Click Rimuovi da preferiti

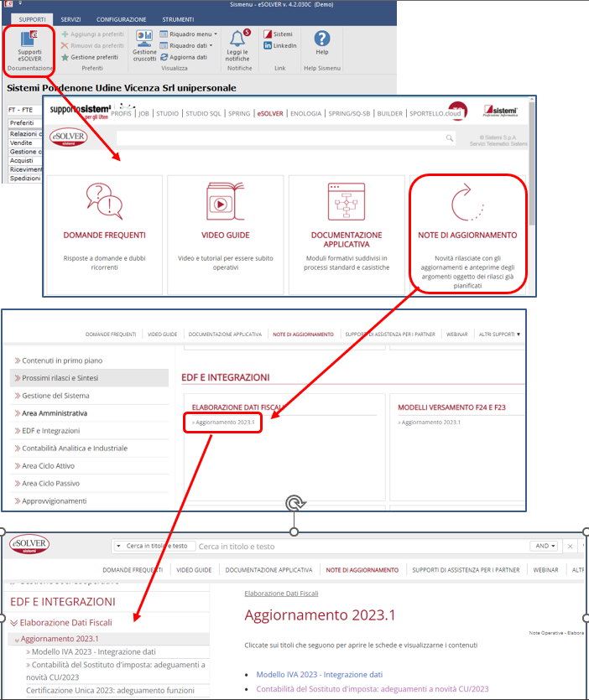click(x=92, y=46)
